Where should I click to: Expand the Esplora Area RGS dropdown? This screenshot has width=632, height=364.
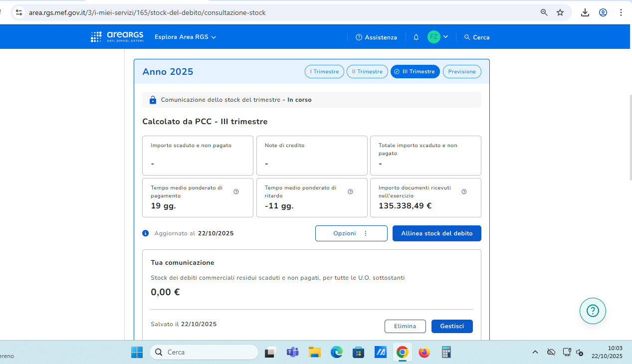click(185, 37)
